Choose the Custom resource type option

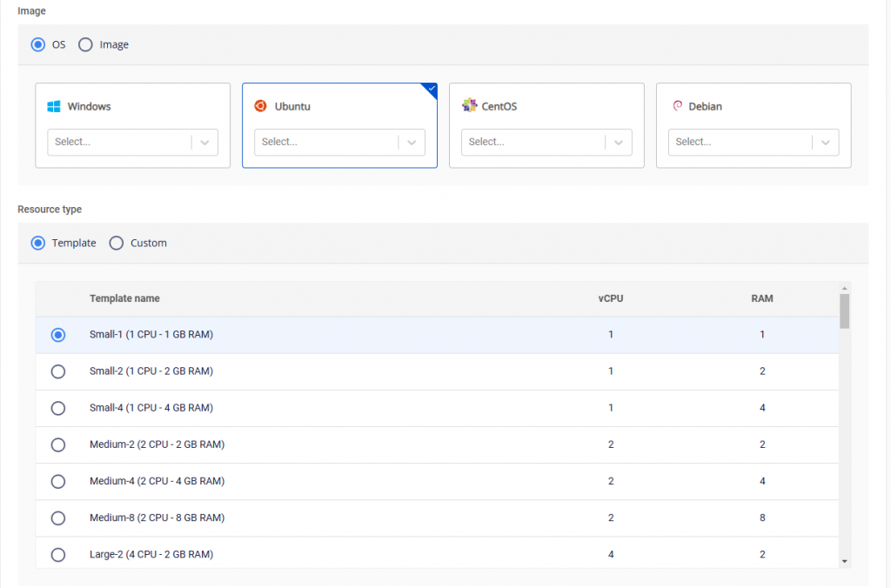tap(117, 243)
